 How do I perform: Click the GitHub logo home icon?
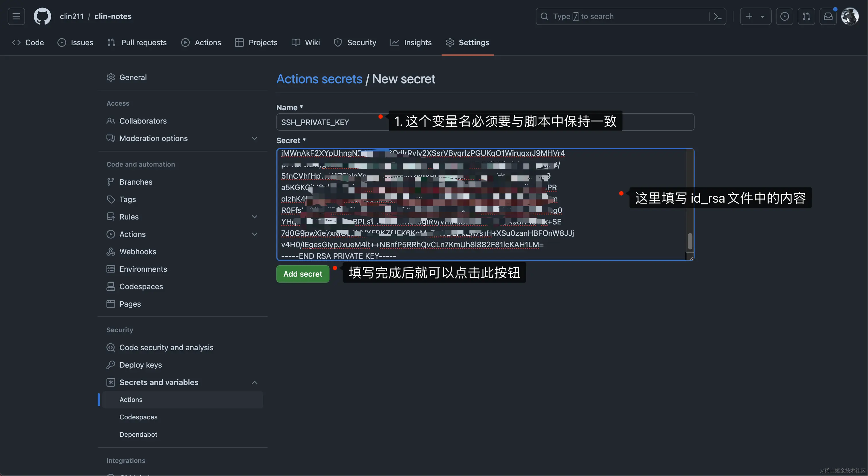(x=42, y=16)
